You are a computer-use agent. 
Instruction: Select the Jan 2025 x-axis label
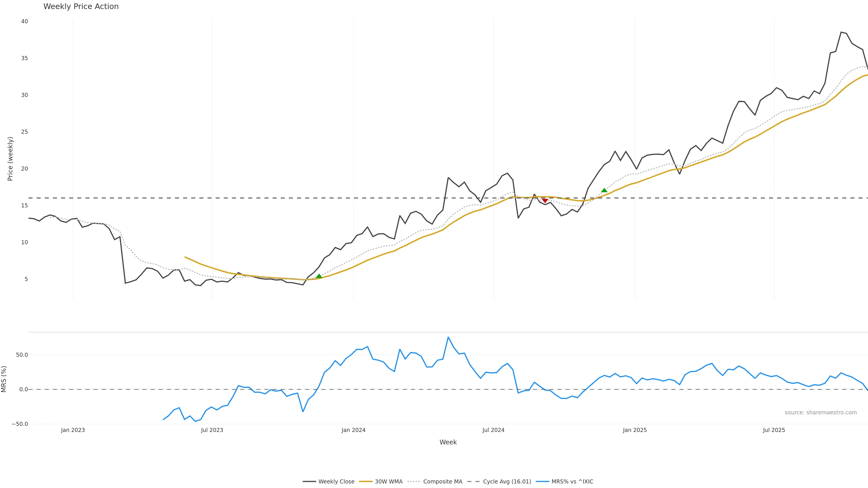point(635,430)
